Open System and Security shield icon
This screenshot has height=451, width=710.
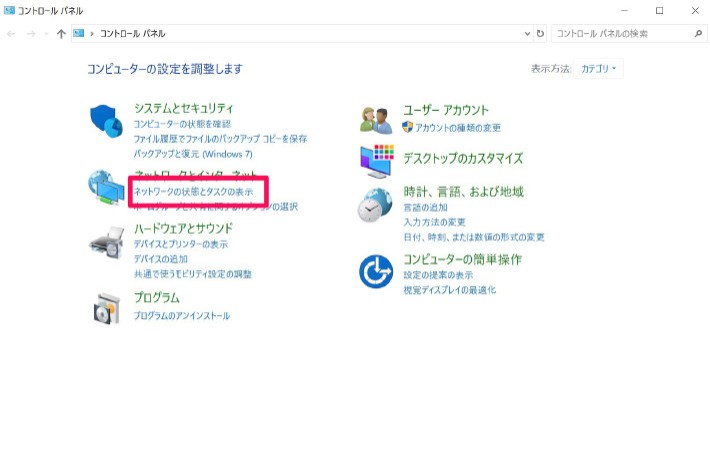coord(106,121)
